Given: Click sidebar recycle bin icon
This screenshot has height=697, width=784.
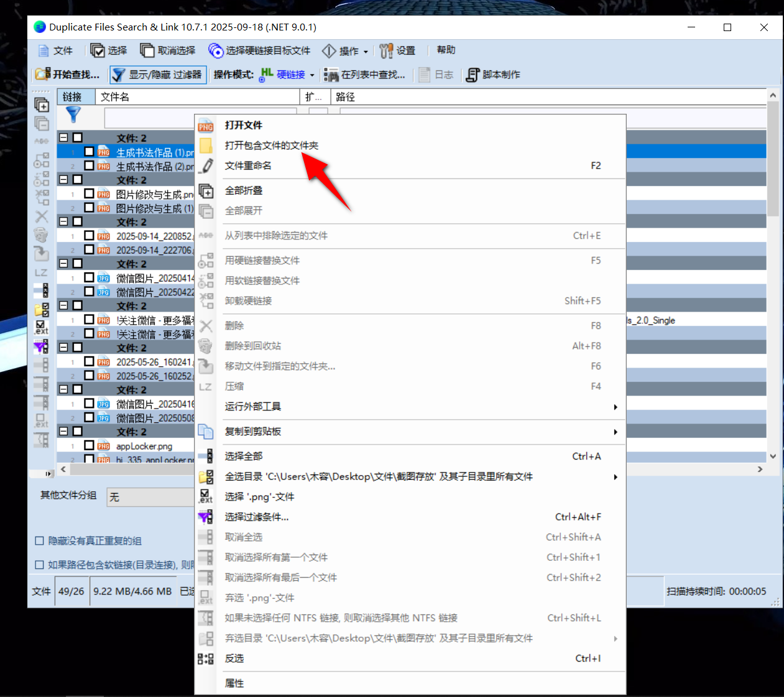Looking at the screenshot, I should [x=41, y=235].
